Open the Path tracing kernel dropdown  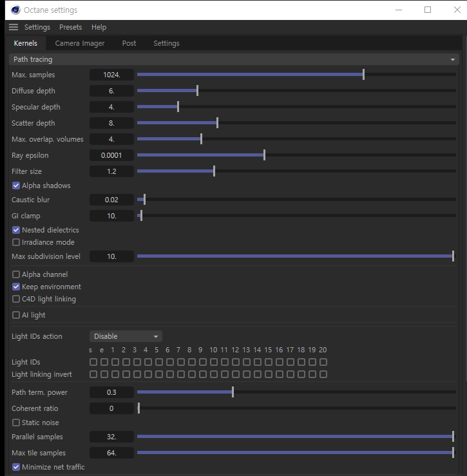[x=234, y=59]
